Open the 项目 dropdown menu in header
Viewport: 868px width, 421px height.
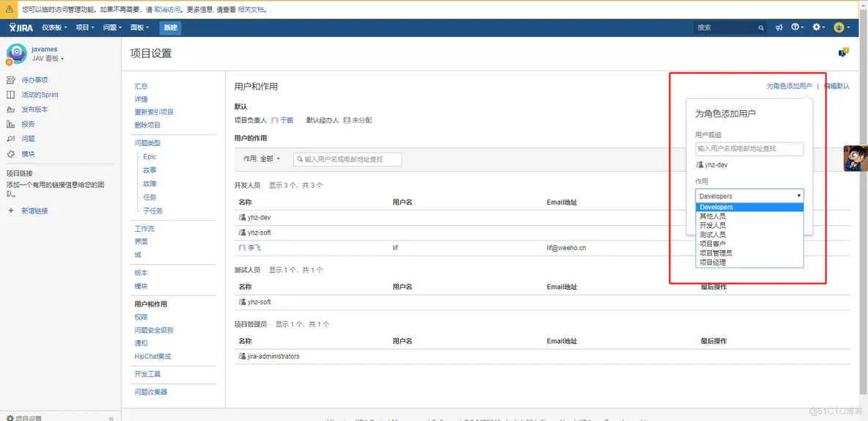click(x=85, y=27)
